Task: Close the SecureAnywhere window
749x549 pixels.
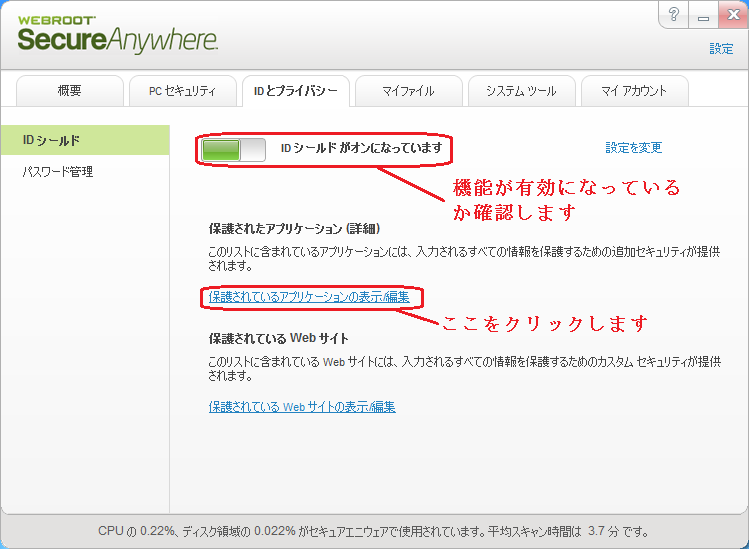Action: click(x=733, y=15)
